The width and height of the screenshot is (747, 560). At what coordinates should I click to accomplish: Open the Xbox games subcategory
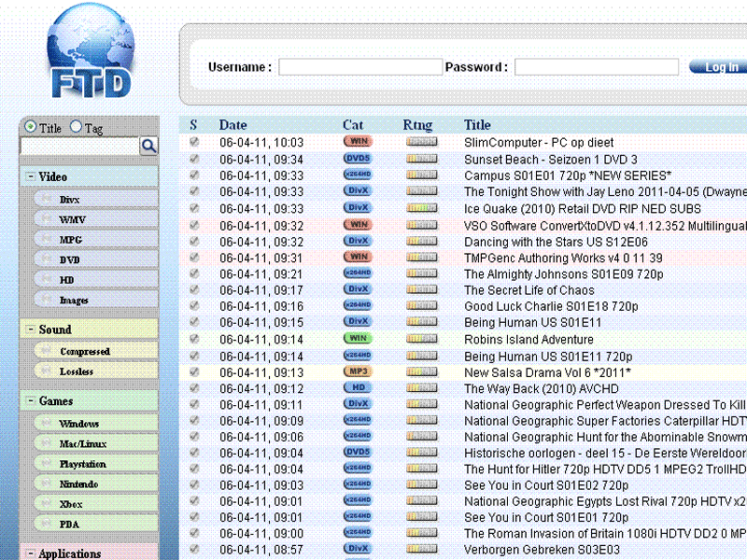(x=96, y=503)
